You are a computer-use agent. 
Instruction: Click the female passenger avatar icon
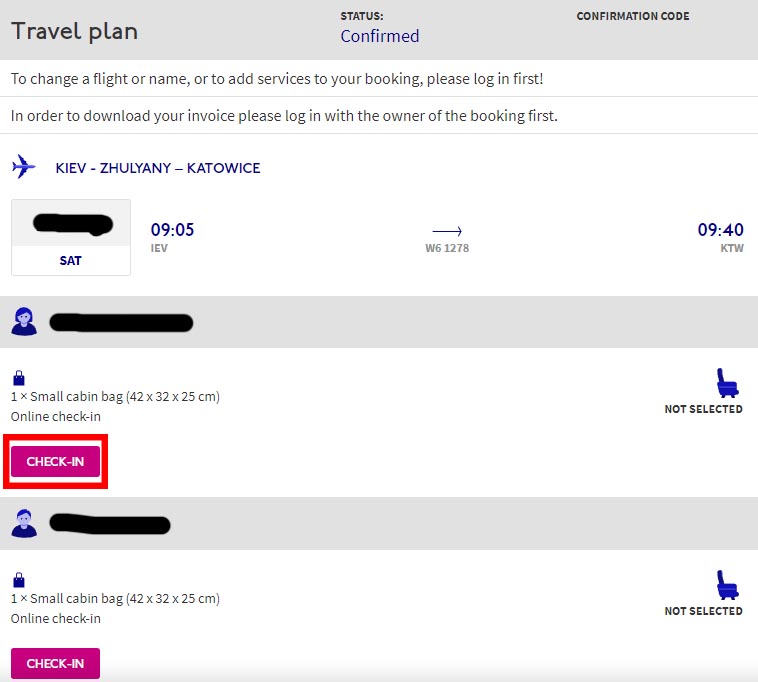point(23,321)
